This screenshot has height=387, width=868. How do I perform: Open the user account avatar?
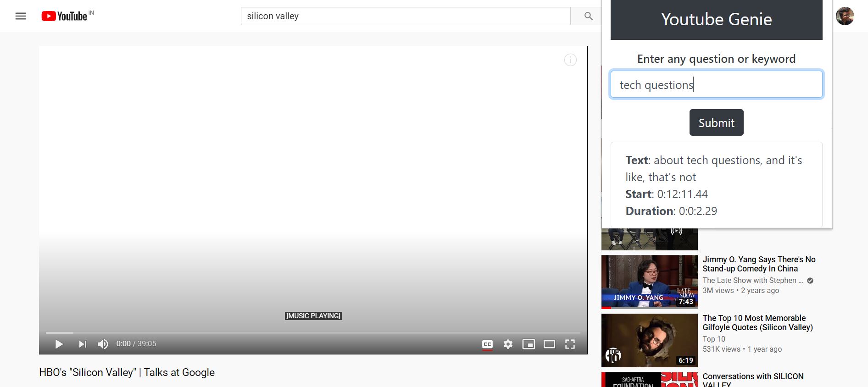tap(845, 16)
